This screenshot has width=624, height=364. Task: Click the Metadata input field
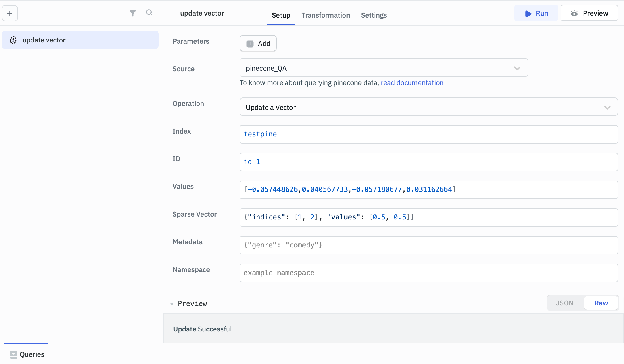(429, 245)
